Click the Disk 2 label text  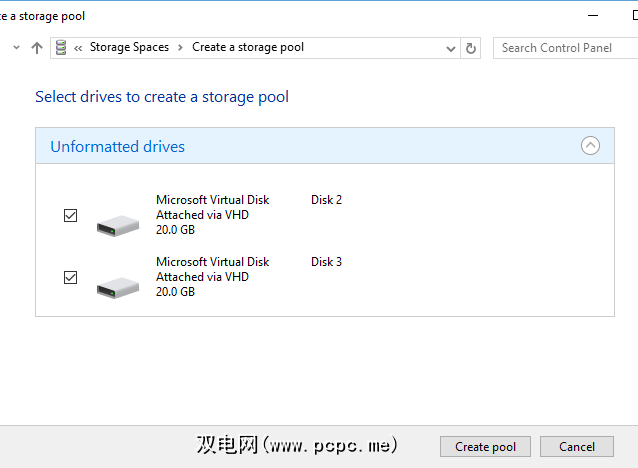tap(326, 200)
